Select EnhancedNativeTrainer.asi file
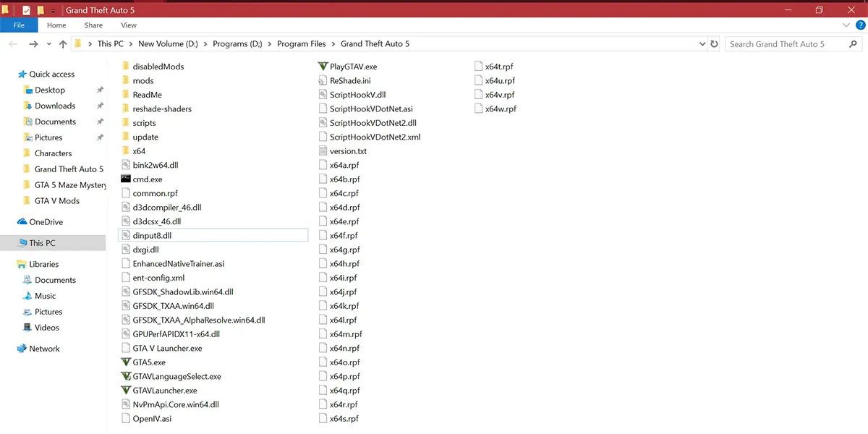 [173, 264]
